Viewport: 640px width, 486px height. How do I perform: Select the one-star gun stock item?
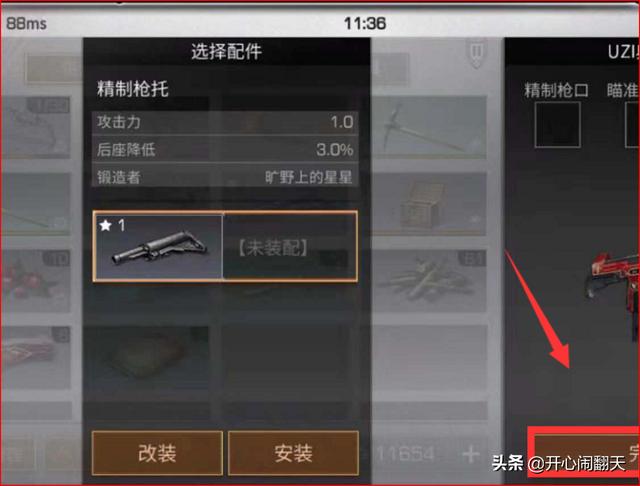click(158, 246)
